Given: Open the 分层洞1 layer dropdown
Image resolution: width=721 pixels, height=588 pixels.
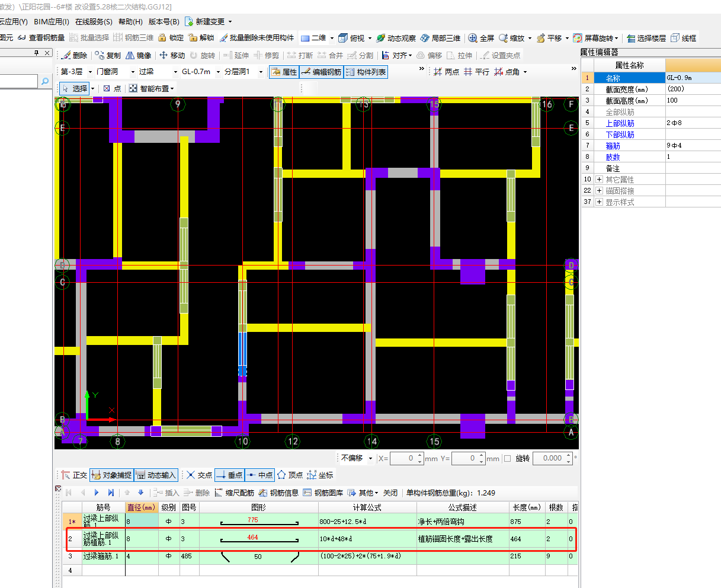Looking at the screenshot, I should [261, 72].
